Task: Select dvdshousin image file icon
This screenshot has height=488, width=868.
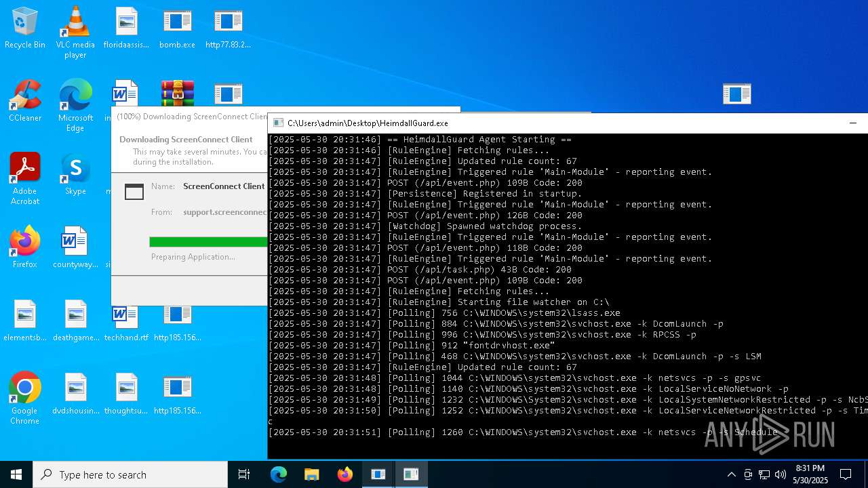Action: pyautogui.click(x=75, y=394)
